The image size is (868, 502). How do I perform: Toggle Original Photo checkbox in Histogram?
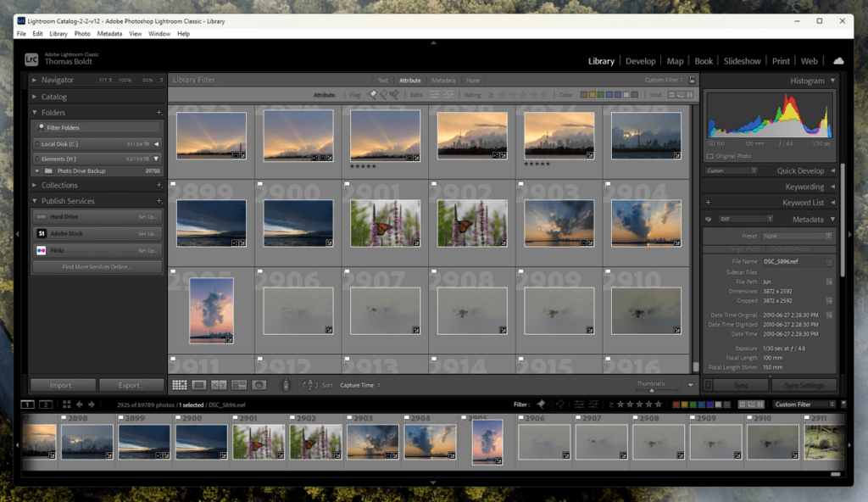[x=710, y=156]
